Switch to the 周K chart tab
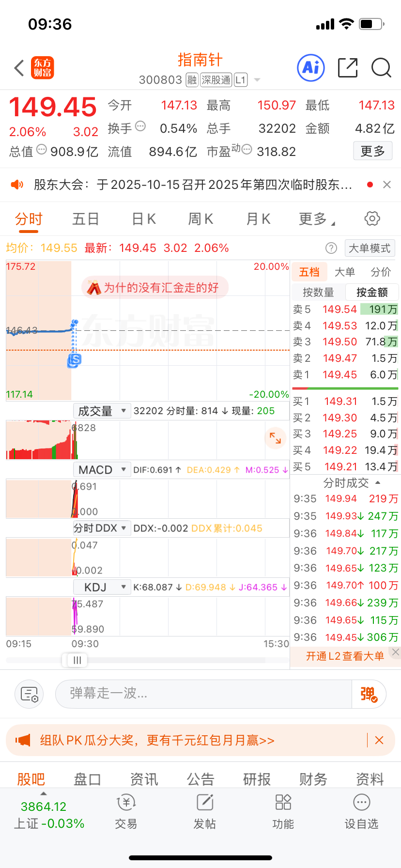Image resolution: width=401 pixels, height=868 pixels. (x=200, y=219)
